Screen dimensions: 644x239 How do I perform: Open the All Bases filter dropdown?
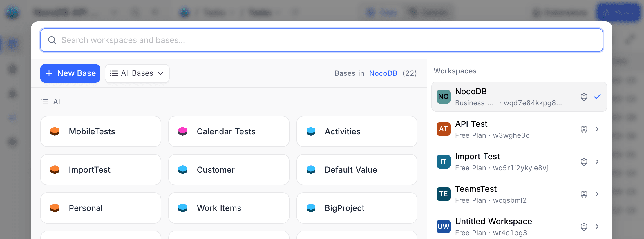click(137, 73)
